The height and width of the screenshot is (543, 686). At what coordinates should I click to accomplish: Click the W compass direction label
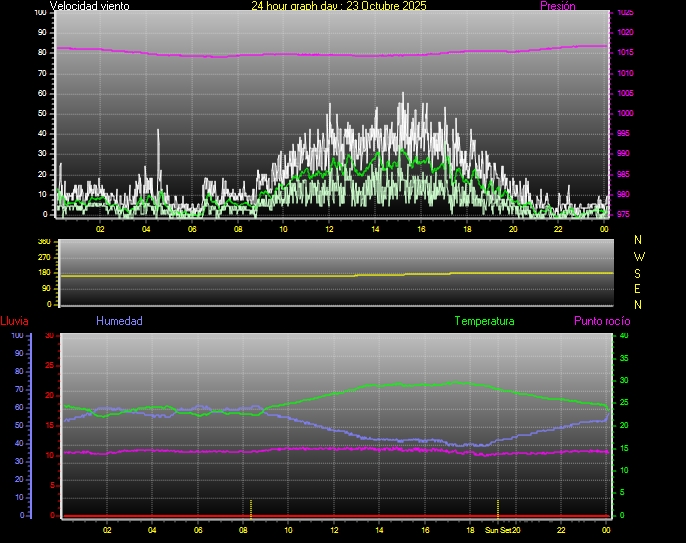[x=640, y=256]
